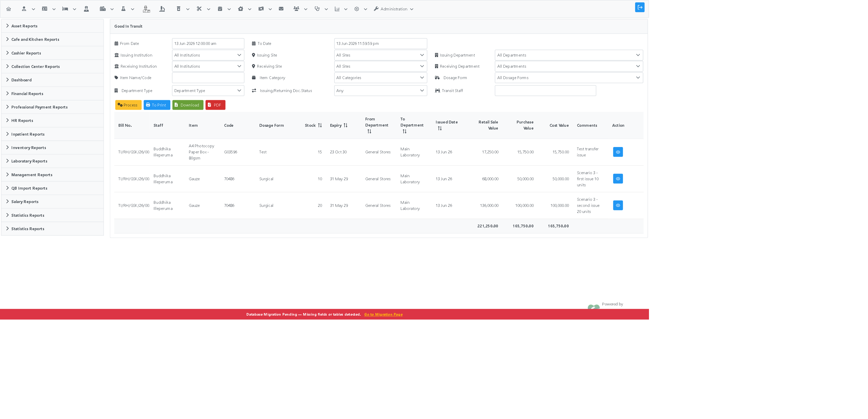Click the From Date input field
This screenshot has width=868, height=419.
[x=208, y=43]
